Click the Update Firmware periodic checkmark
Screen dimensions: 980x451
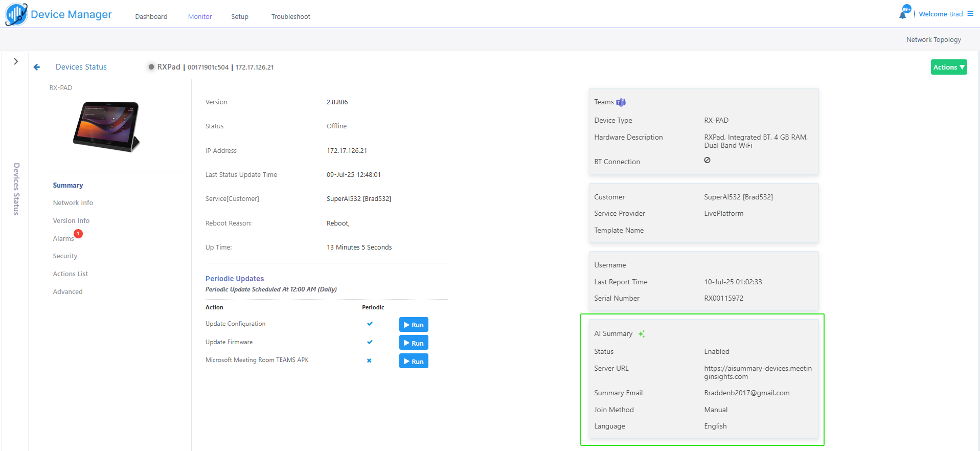[370, 342]
